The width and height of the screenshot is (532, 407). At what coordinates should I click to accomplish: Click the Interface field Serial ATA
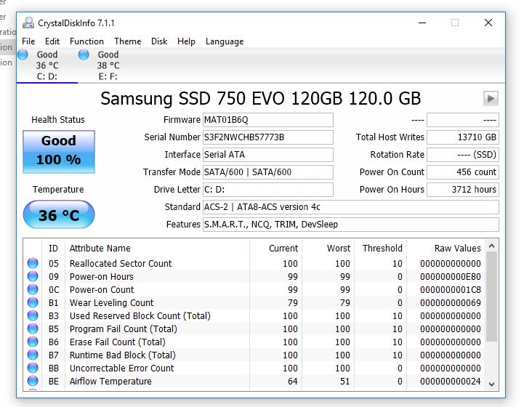[268, 155]
